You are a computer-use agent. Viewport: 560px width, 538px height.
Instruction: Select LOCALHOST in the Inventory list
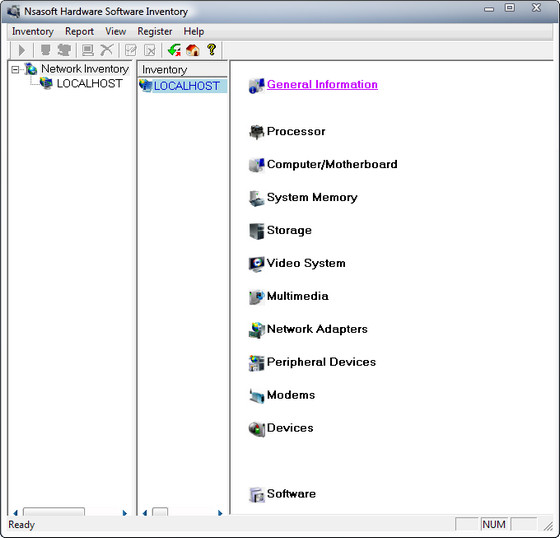pyautogui.click(x=186, y=86)
